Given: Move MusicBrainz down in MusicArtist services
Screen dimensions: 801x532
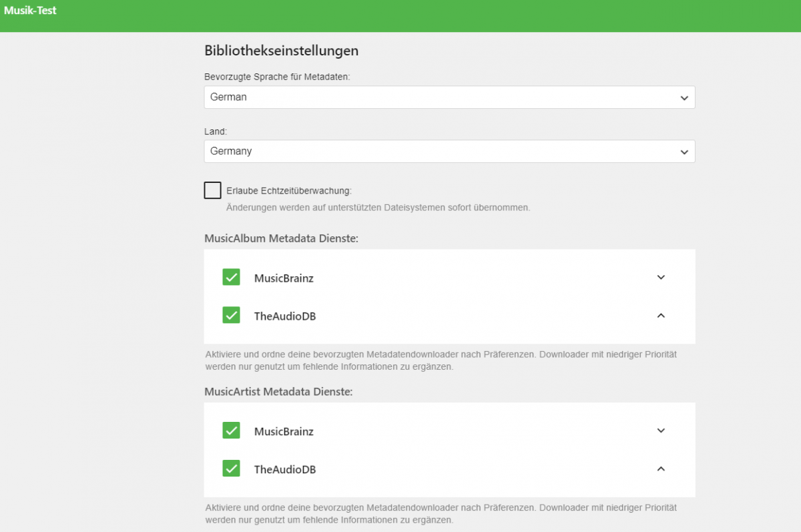Looking at the screenshot, I should pos(661,431).
